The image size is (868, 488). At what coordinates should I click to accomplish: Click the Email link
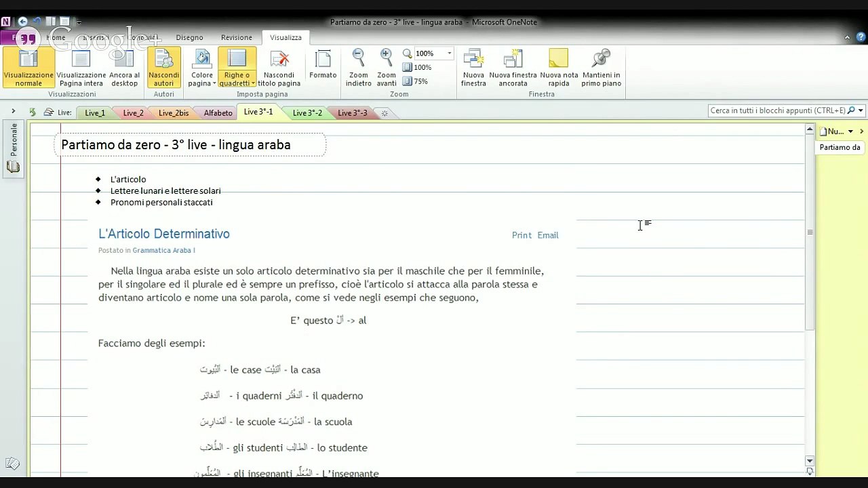tap(548, 235)
